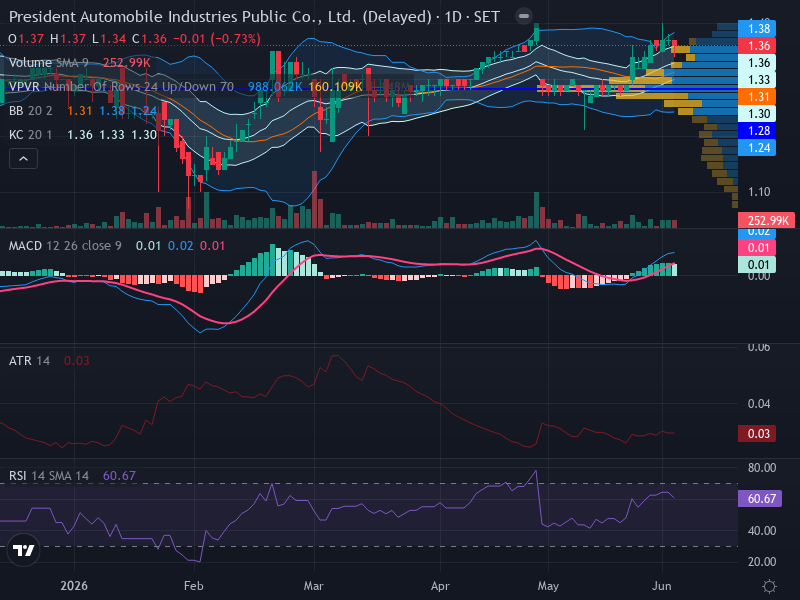
Task: Click the blue 1.38 upper band price label
Action: point(757,29)
